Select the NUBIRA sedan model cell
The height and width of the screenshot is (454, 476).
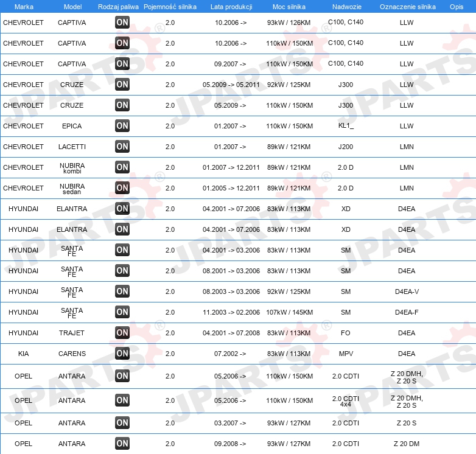click(x=72, y=189)
